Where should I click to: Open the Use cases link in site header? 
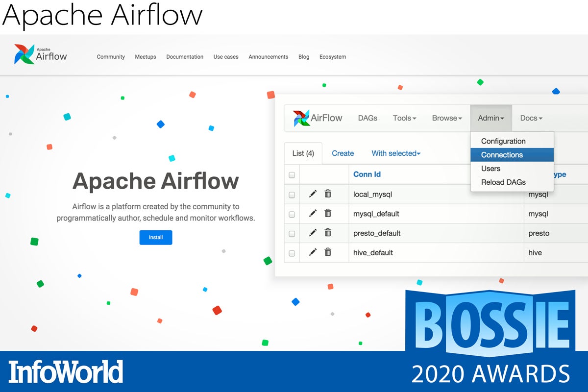pos(226,57)
